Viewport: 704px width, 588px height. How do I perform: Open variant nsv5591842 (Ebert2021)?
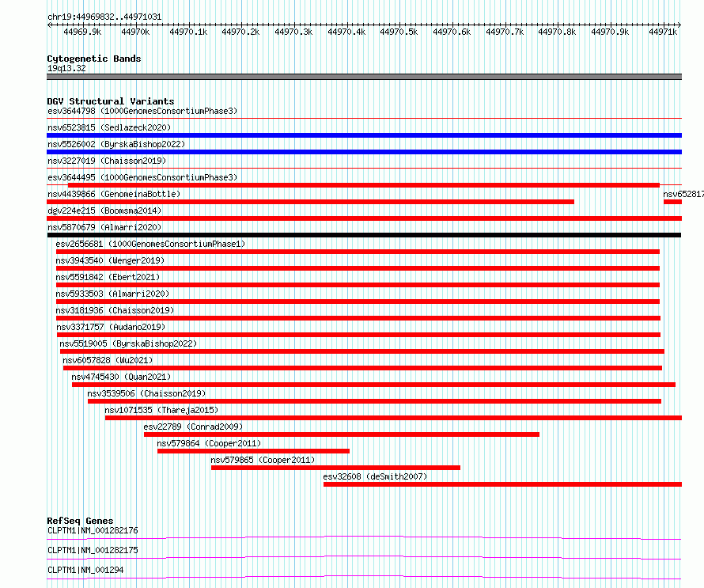click(x=108, y=277)
